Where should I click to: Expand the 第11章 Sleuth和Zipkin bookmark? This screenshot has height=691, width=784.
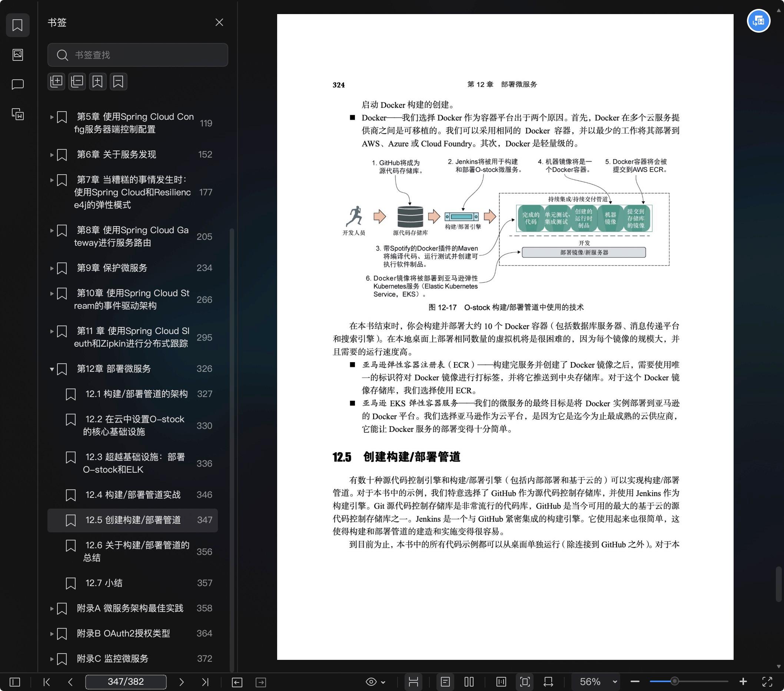pyautogui.click(x=52, y=331)
